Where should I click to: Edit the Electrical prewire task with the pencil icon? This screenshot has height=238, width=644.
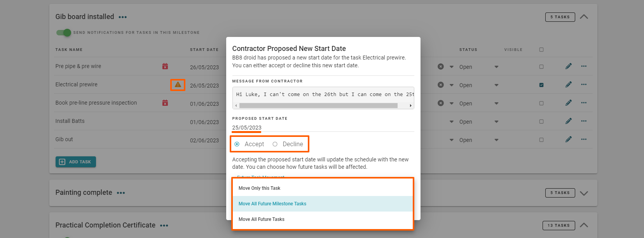[568, 85]
